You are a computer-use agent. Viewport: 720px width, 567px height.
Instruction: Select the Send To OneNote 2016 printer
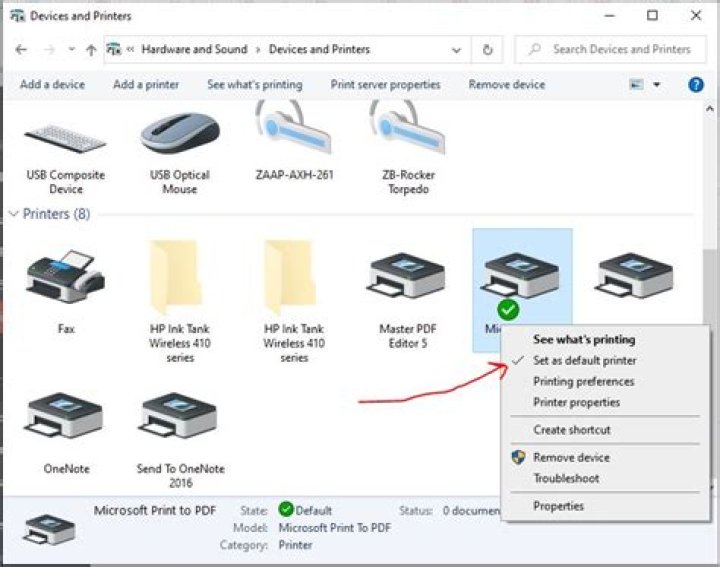[178, 415]
